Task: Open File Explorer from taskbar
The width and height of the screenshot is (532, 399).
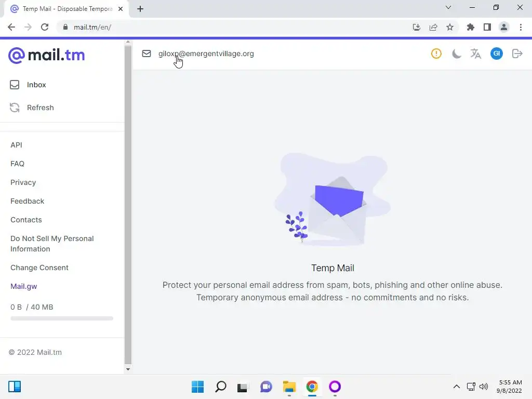Action: tap(289, 387)
